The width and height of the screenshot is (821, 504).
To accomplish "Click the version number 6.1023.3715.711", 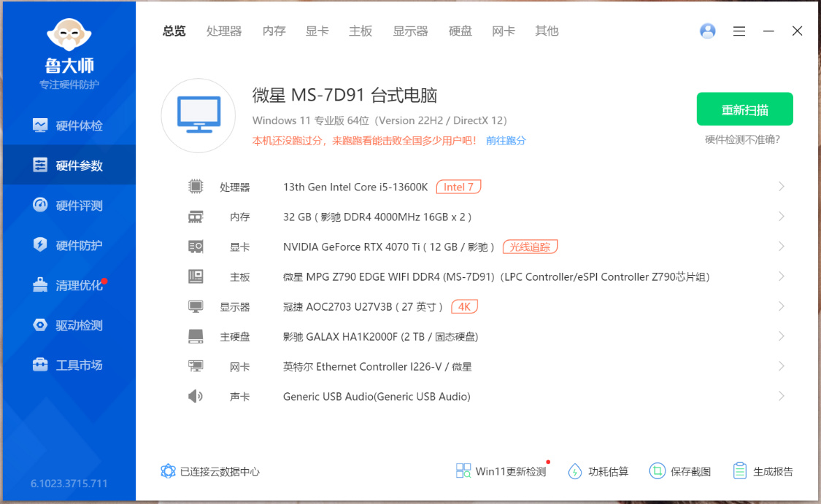I will click(x=69, y=484).
